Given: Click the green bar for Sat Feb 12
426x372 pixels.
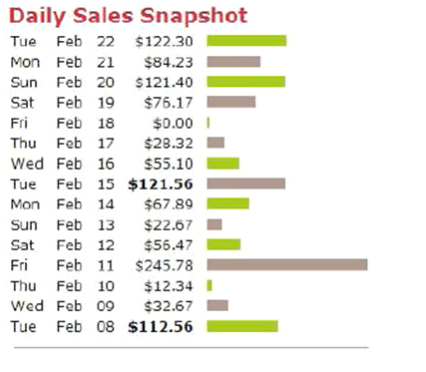Looking at the screenshot, I should [223, 244].
